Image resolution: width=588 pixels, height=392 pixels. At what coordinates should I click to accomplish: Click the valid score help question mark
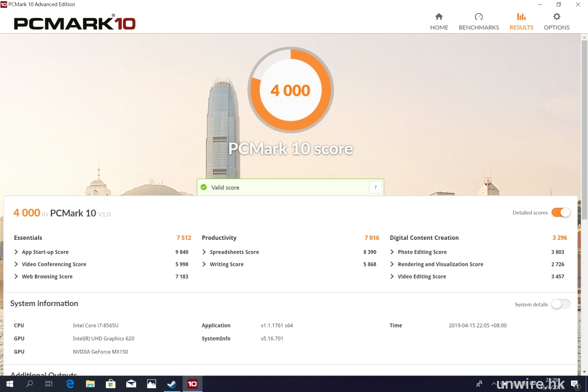[x=375, y=187]
